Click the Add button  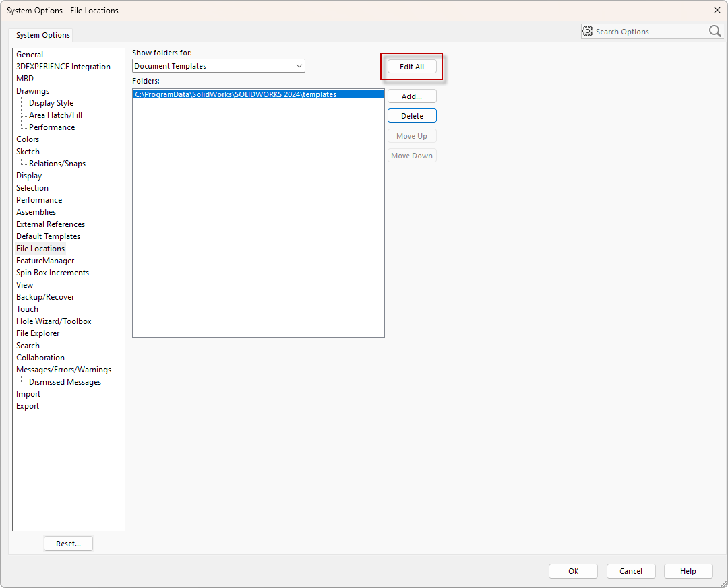coord(411,96)
